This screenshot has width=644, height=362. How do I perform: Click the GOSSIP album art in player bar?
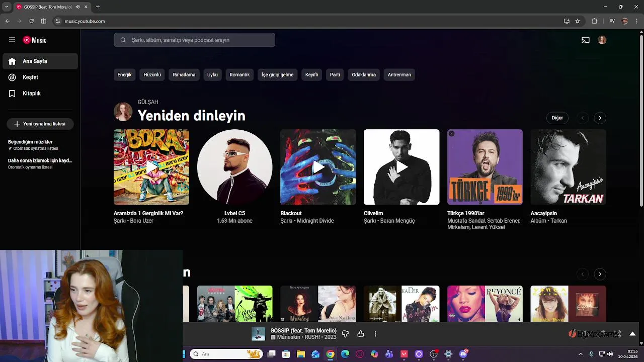[x=258, y=334]
